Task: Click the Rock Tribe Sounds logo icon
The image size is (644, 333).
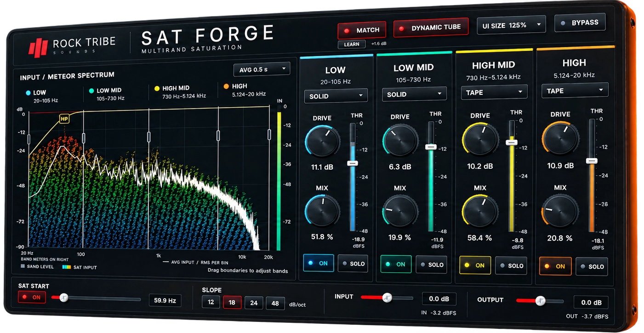Action: tap(38, 48)
